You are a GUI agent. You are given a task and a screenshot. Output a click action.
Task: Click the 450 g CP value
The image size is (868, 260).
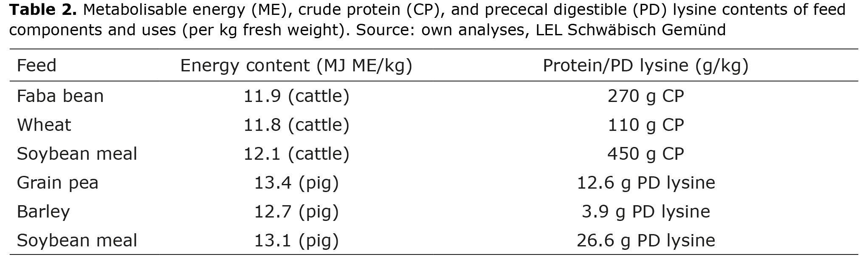click(646, 154)
